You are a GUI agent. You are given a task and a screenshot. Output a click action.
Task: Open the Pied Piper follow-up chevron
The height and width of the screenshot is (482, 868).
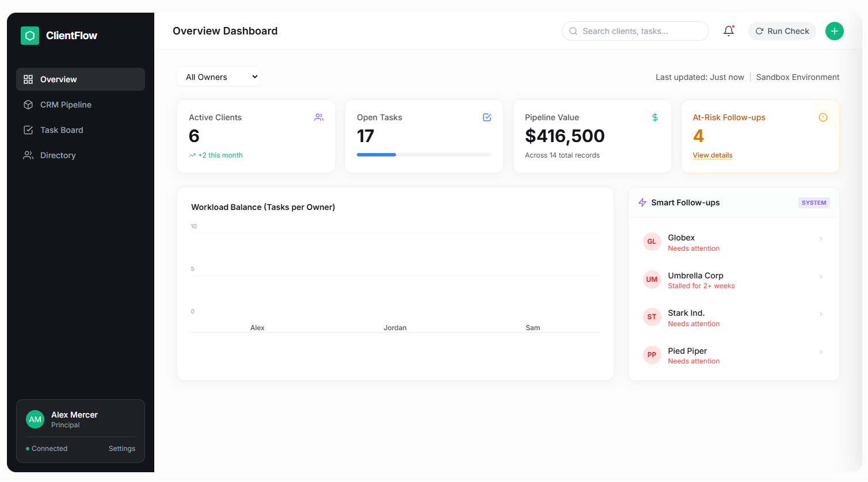coord(821,352)
